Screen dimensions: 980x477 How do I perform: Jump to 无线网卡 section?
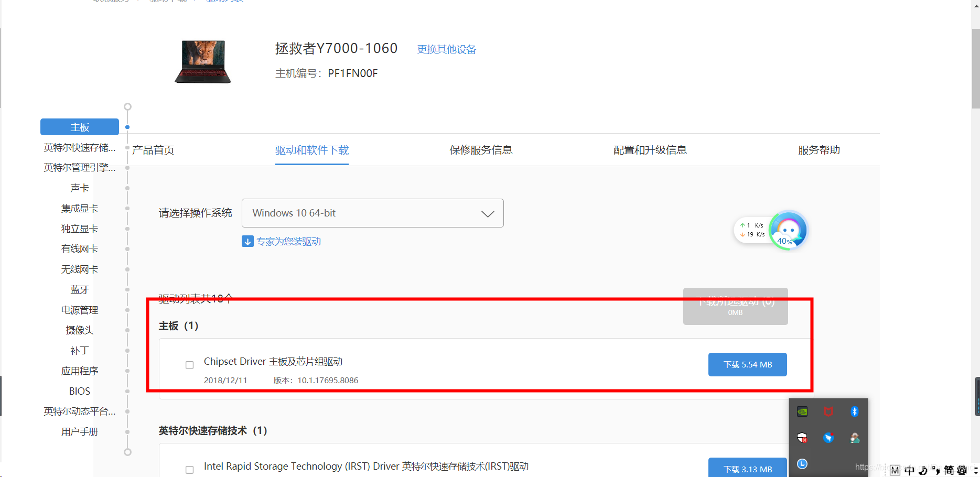[80, 269]
